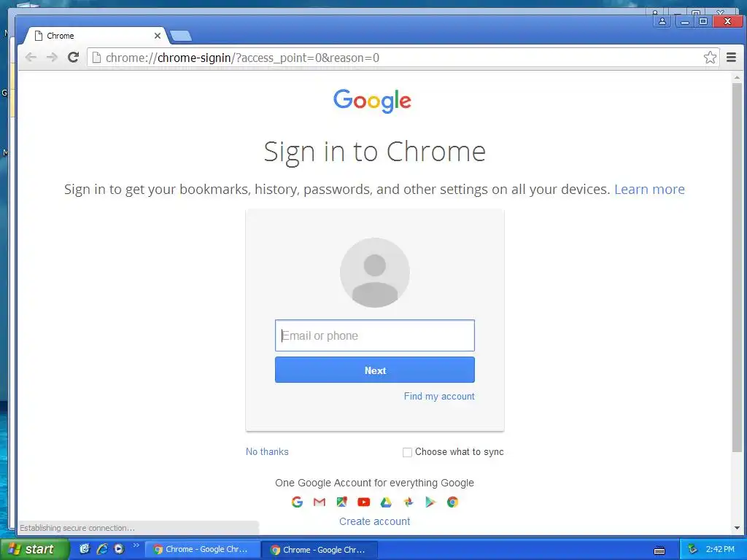Bookmark this page with the star icon
Screen dimensions: 747x560
coord(710,58)
